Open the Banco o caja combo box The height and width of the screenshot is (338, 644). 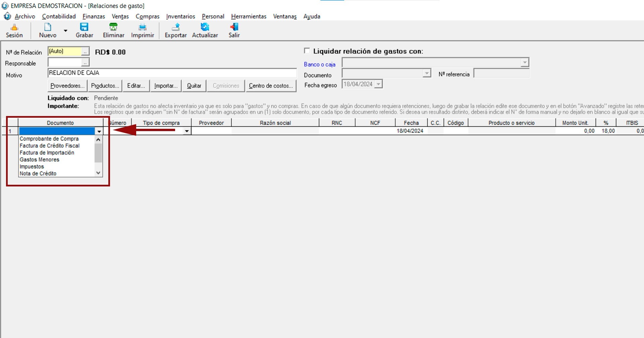pyautogui.click(x=525, y=63)
